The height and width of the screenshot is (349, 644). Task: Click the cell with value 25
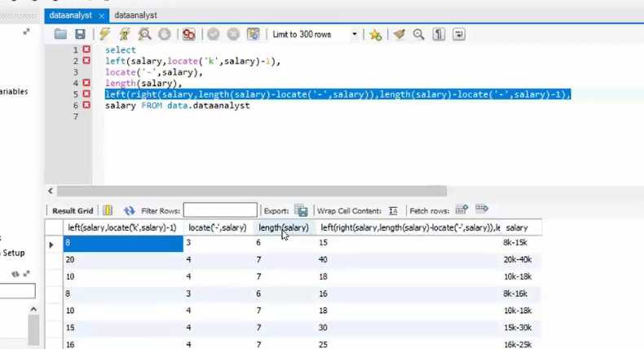[324, 344]
